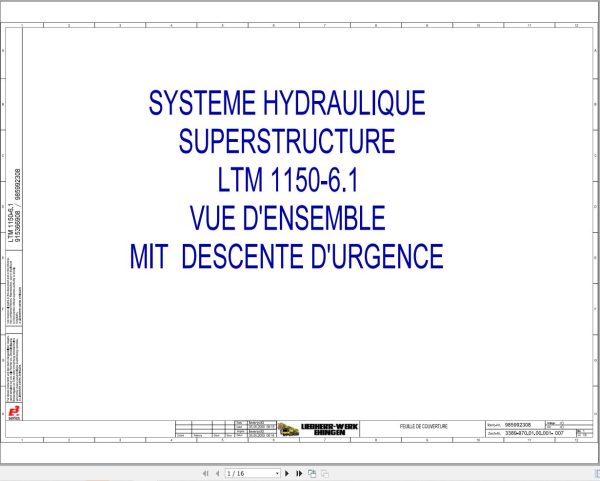Image resolution: width=600 pixels, height=481 pixels.
Task: Go to the previous page
Action: tap(217, 473)
